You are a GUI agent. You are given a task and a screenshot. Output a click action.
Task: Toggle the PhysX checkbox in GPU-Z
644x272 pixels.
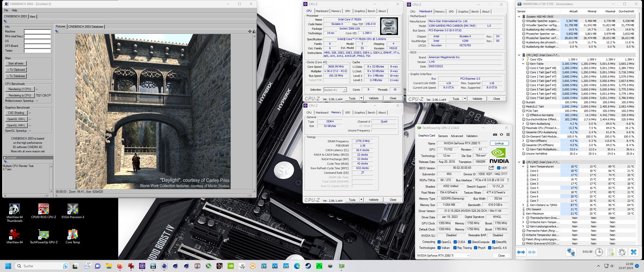point(475,248)
